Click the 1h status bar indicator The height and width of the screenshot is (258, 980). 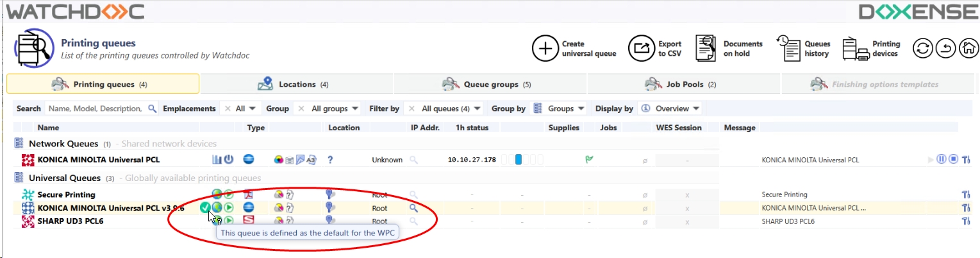[x=521, y=159]
